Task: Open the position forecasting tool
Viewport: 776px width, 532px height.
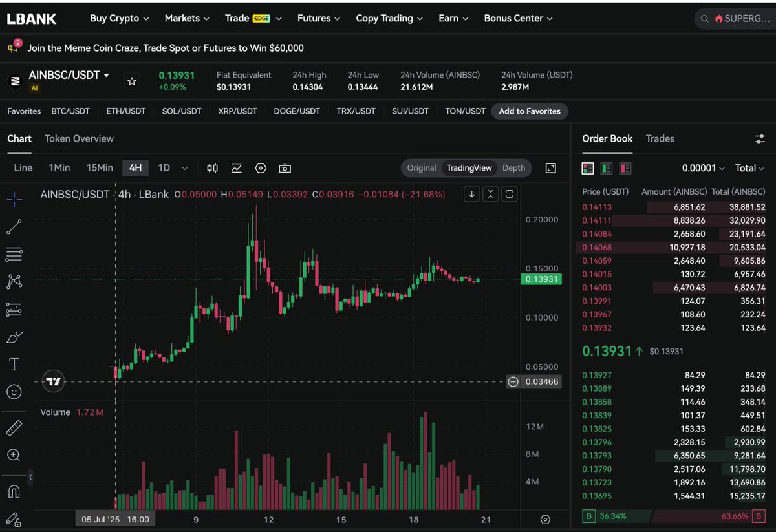Action: click(x=14, y=310)
